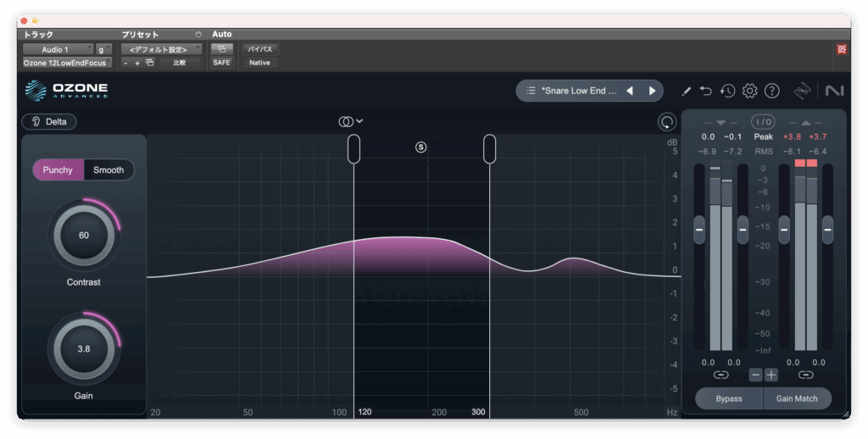Open Ozone settings gear
Image resolution: width=868 pixels, height=439 pixels.
point(749,91)
